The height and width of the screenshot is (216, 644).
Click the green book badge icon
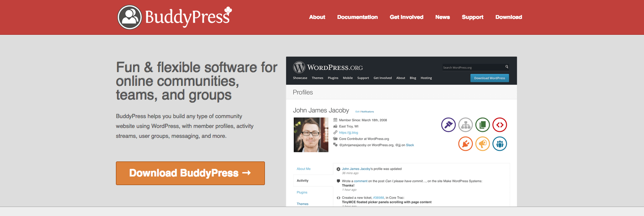click(x=483, y=125)
